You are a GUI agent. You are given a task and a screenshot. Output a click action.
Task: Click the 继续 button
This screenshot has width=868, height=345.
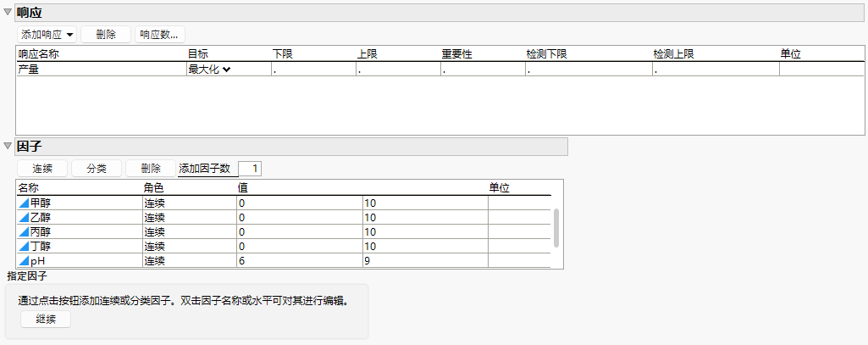pyautogui.click(x=46, y=320)
